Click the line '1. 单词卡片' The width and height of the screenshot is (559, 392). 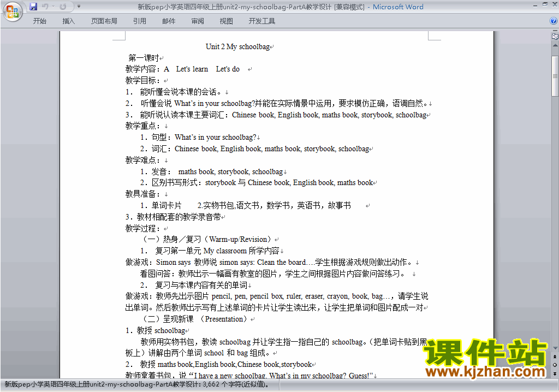[x=161, y=205]
